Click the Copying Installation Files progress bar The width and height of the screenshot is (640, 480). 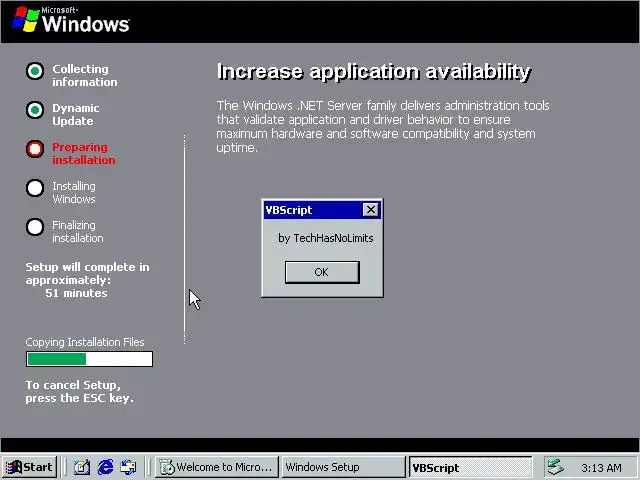[89, 359]
